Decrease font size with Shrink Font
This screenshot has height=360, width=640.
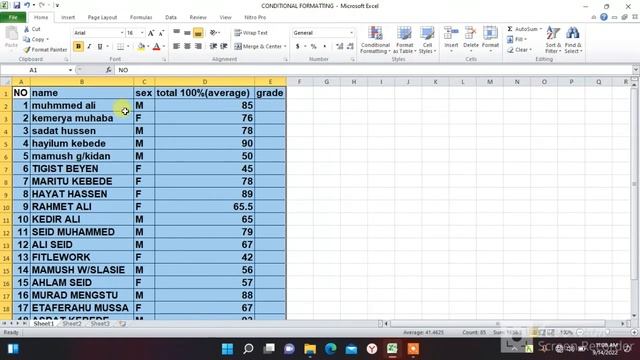coord(161,33)
